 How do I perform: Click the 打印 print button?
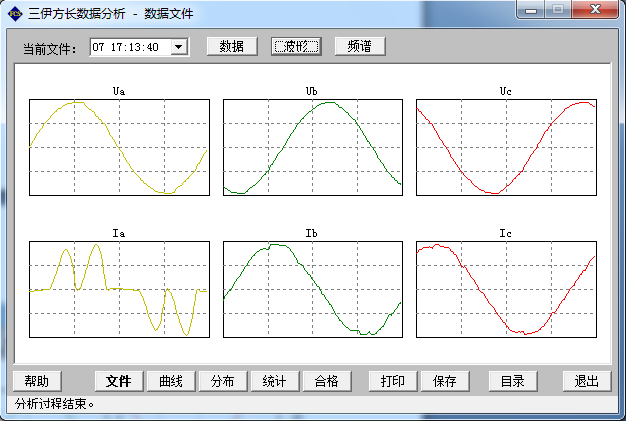393,381
